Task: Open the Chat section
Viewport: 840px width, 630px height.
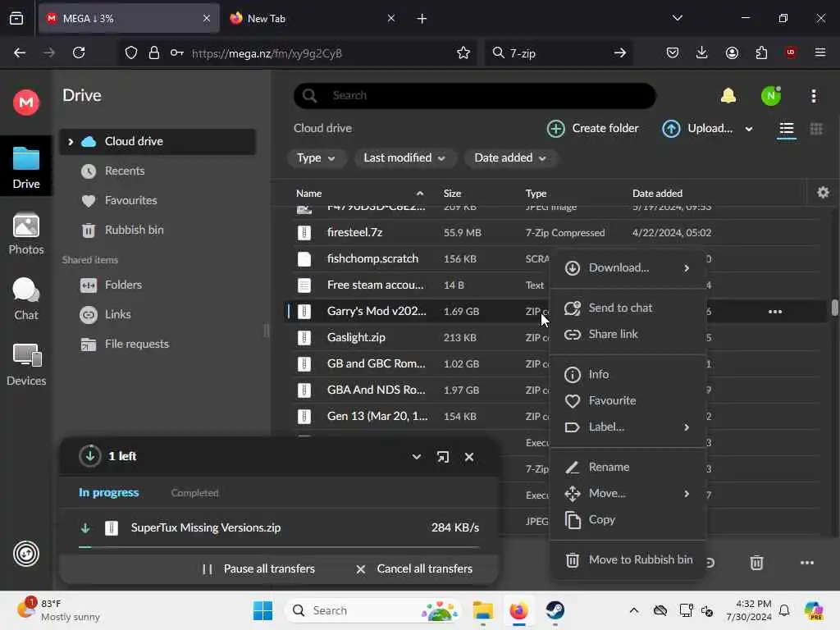Action: click(25, 299)
